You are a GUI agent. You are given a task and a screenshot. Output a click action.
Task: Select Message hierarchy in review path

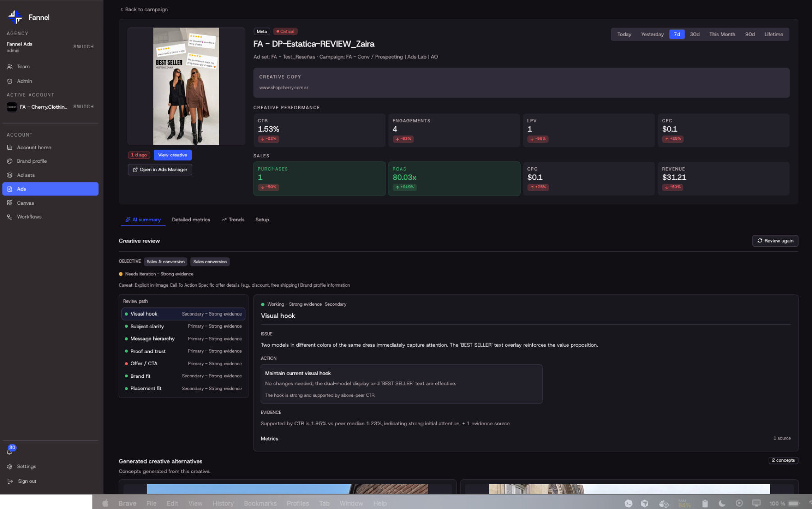coord(184,339)
